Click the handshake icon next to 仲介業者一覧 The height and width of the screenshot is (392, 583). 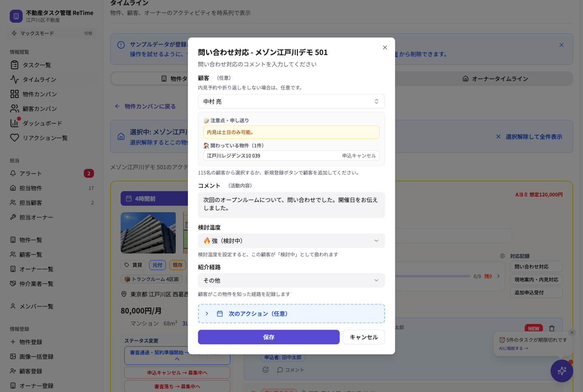13,283
